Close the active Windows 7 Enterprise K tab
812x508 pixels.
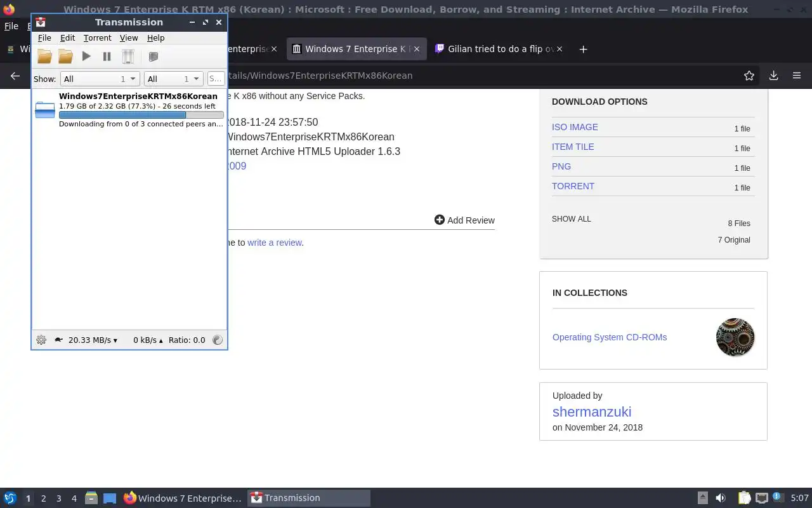click(416, 49)
